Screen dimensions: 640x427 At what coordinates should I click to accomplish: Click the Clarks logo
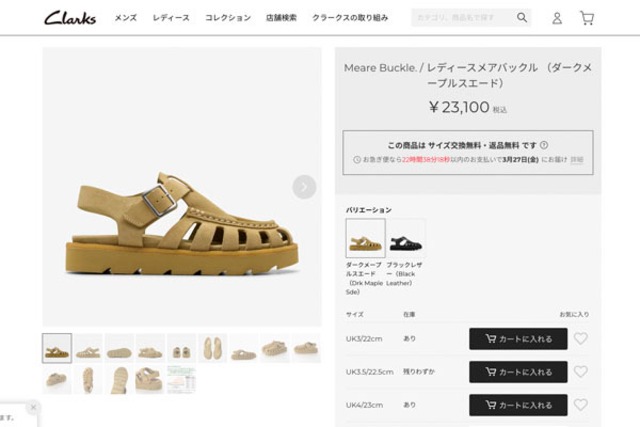coord(70,17)
